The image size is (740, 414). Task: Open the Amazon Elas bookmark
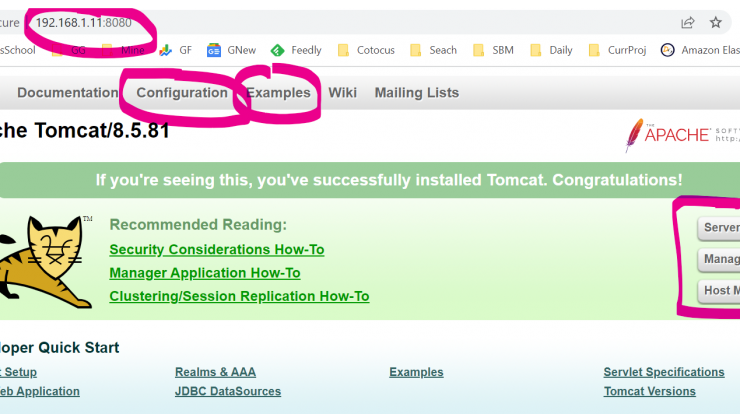[x=700, y=50]
